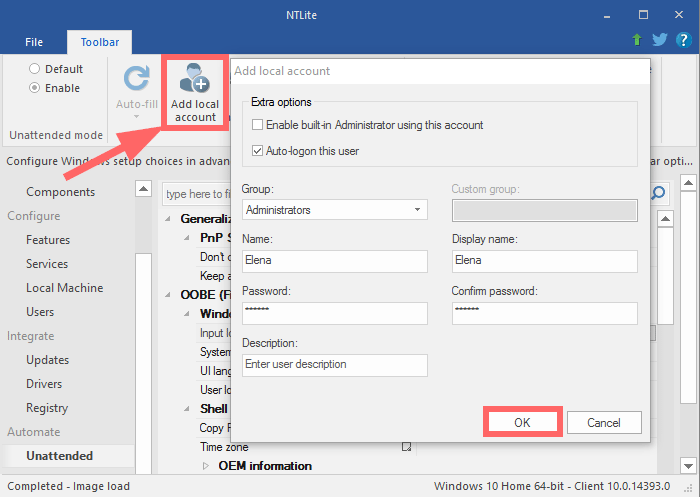This screenshot has height=497, width=700.
Task: Click the search magnifier icon
Action: coord(658,193)
